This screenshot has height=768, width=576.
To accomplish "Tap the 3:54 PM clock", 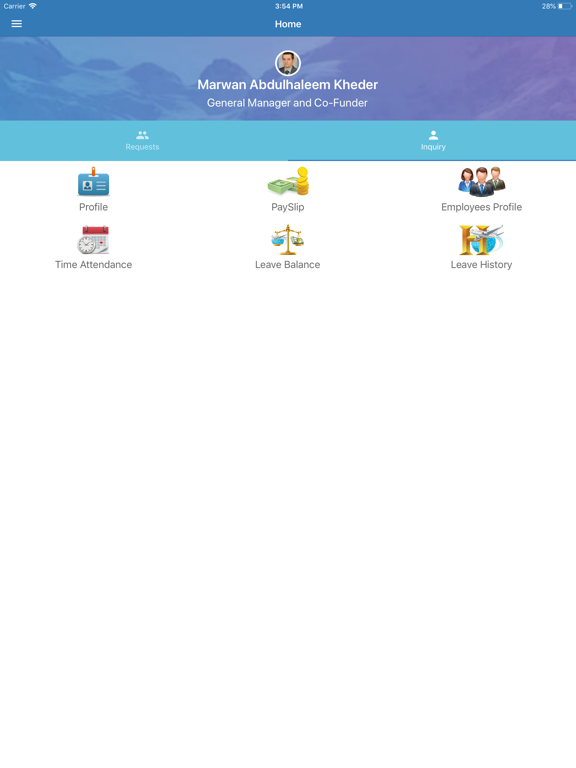I will [x=288, y=6].
